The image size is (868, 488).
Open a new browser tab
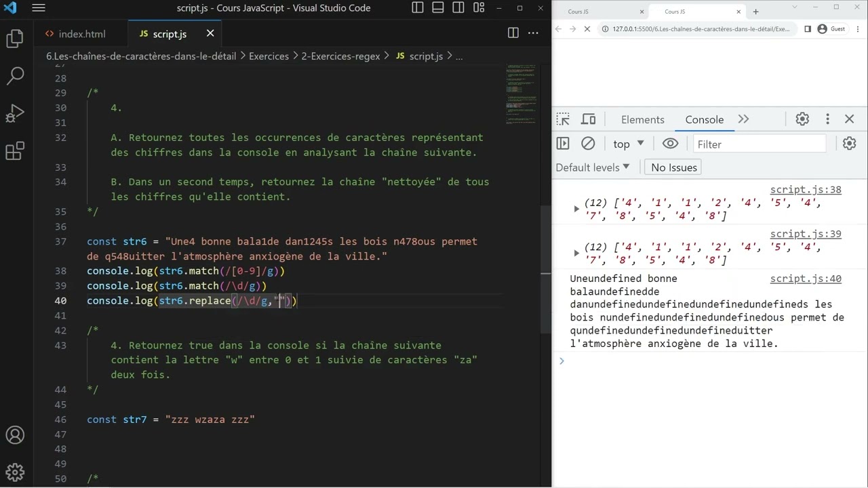(x=755, y=12)
